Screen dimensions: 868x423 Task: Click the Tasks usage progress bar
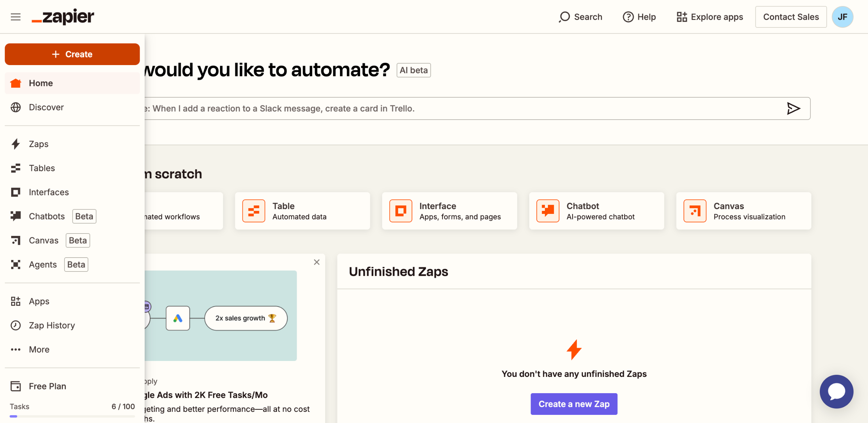pyautogui.click(x=72, y=416)
